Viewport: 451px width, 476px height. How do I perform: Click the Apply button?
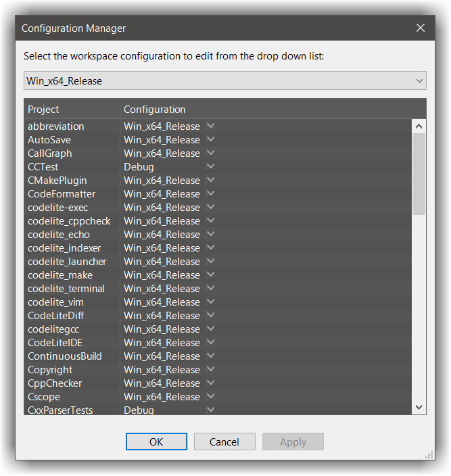tap(293, 442)
